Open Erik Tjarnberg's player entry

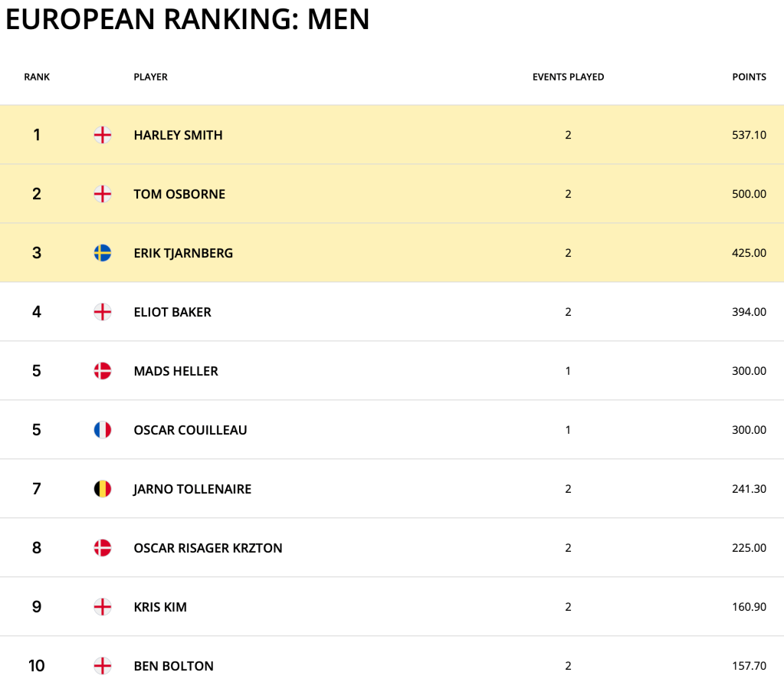183,253
